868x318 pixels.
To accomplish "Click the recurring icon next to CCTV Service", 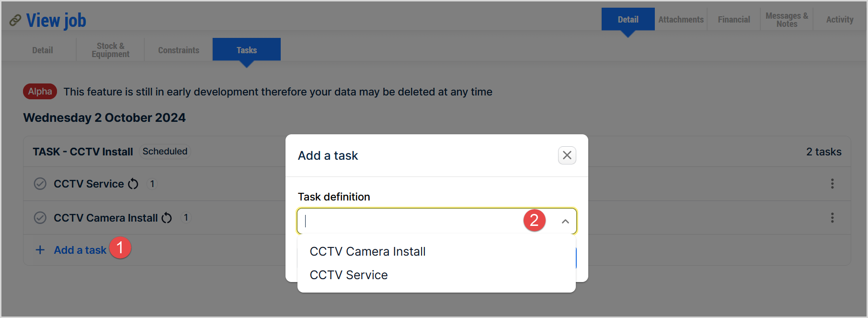I will (133, 184).
